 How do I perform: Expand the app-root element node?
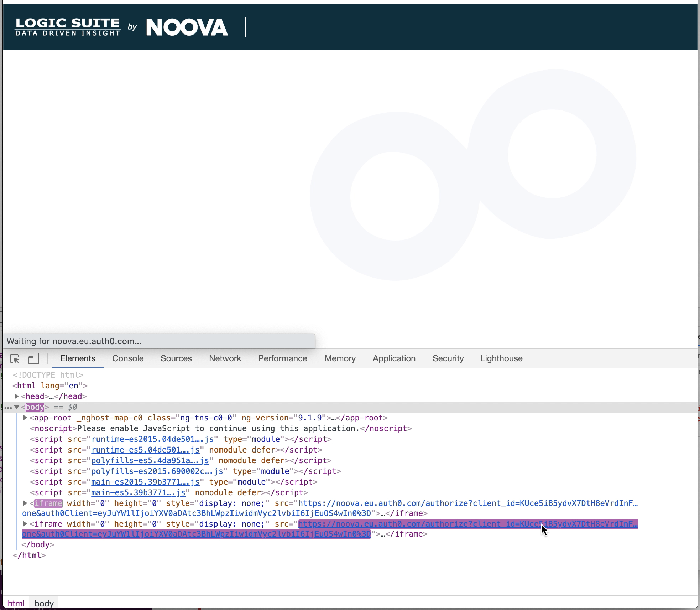coord(25,418)
